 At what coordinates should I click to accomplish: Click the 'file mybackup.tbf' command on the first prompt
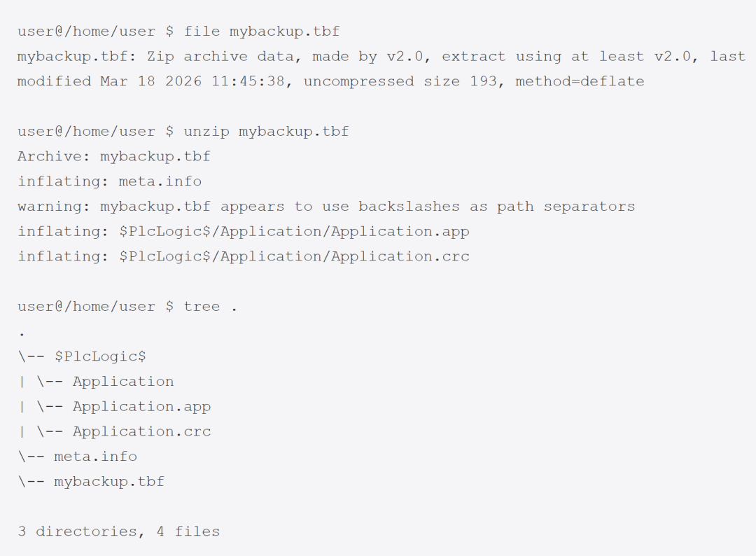262,32
